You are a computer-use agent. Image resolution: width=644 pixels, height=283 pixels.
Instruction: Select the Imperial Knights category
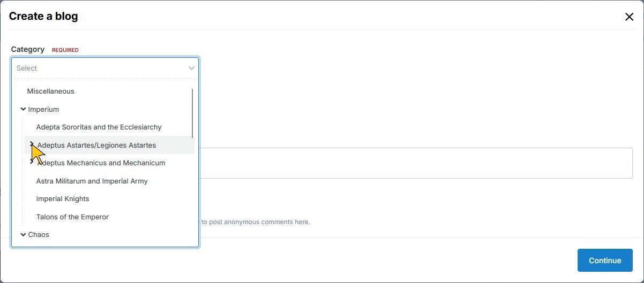(63, 198)
